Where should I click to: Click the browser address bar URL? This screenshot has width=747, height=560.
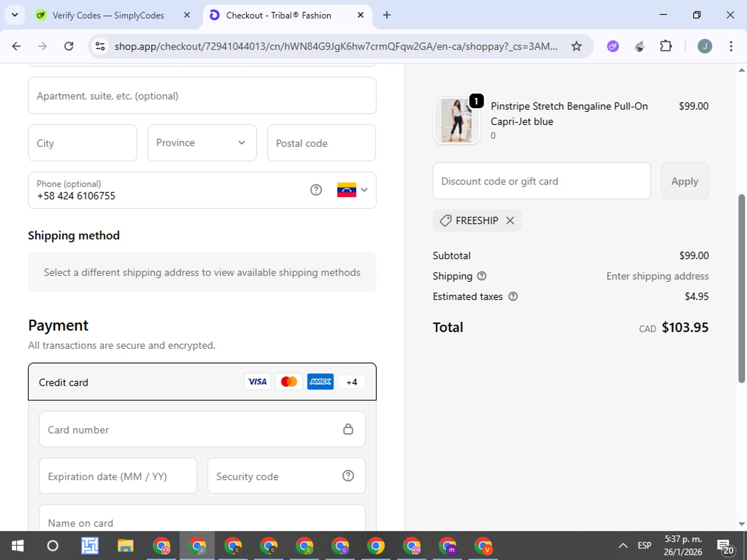pos(336,46)
